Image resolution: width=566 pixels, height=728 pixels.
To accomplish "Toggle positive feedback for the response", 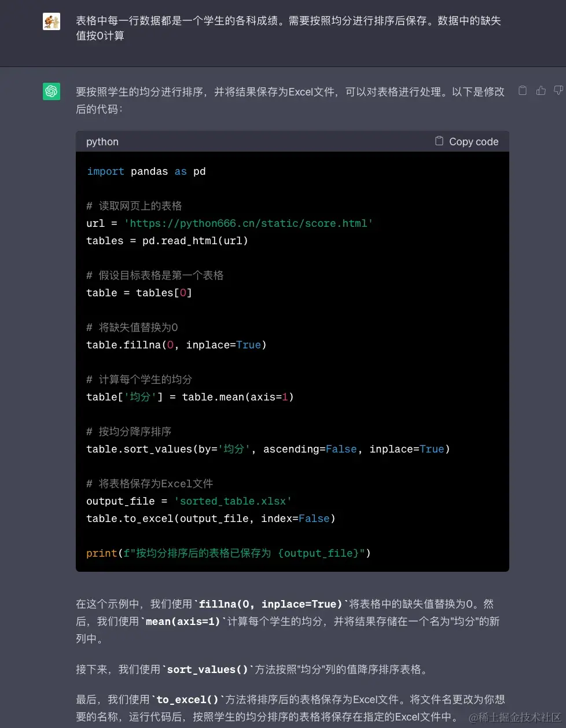I will [541, 91].
